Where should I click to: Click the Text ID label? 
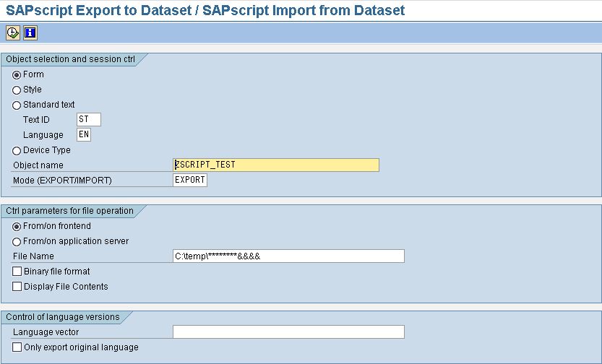click(36, 120)
